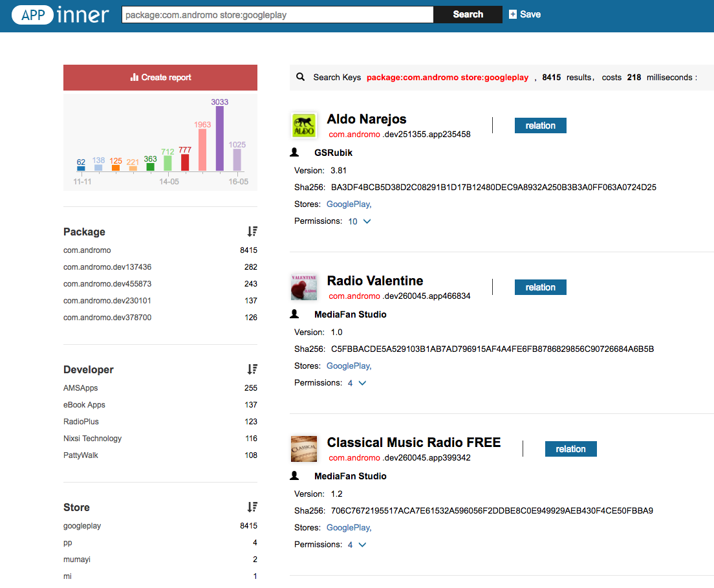The width and height of the screenshot is (714, 588).
Task: Open relation for Classical Music Radio FREE
Action: pyautogui.click(x=570, y=449)
